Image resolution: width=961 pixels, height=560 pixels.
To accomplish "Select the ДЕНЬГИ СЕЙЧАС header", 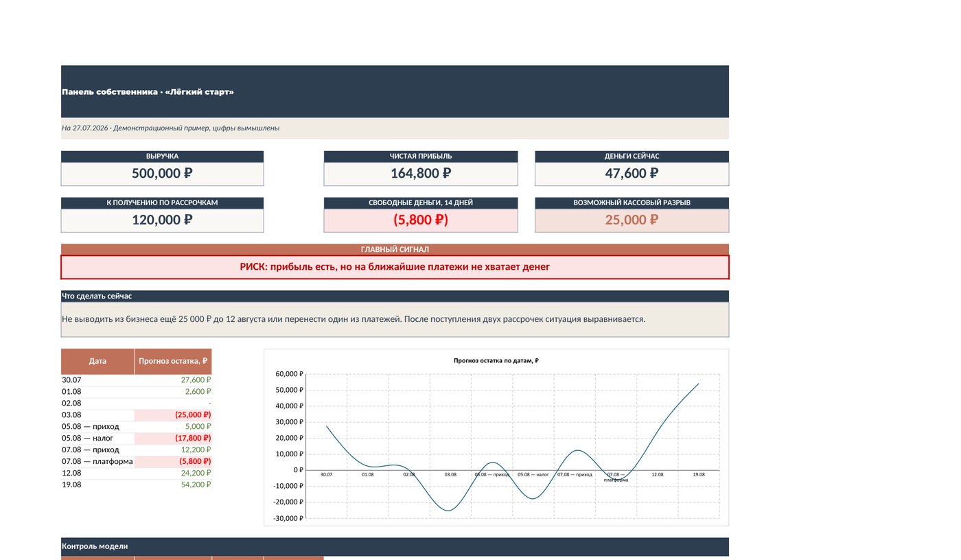I will 632,156.
